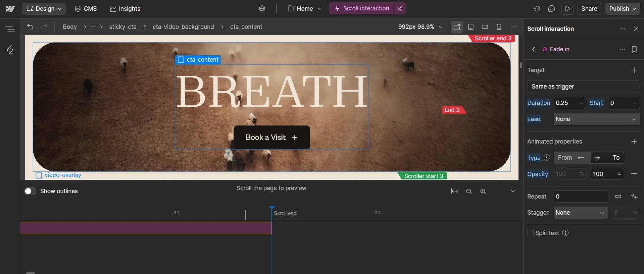Select sticky-cta in the breadcrumb

[123, 27]
